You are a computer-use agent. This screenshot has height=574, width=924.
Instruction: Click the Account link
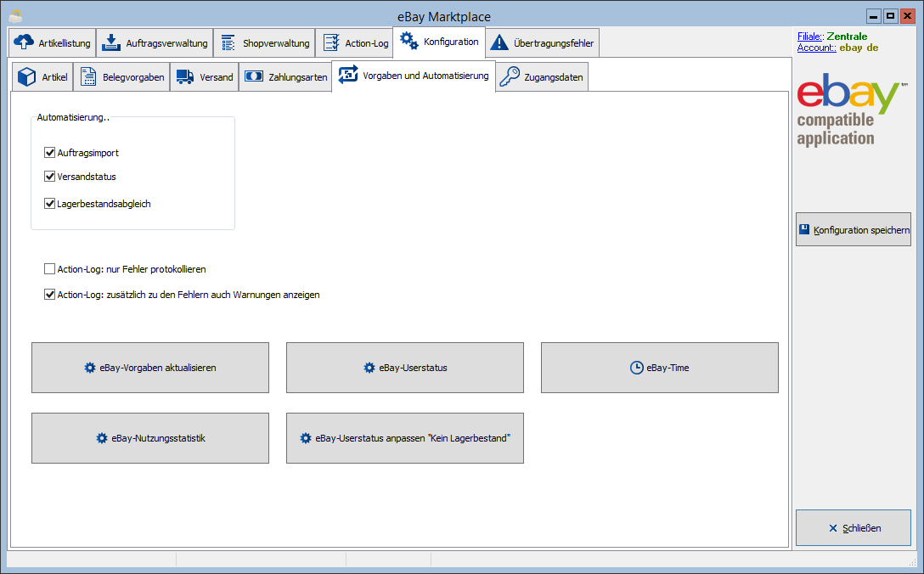pyautogui.click(x=817, y=48)
